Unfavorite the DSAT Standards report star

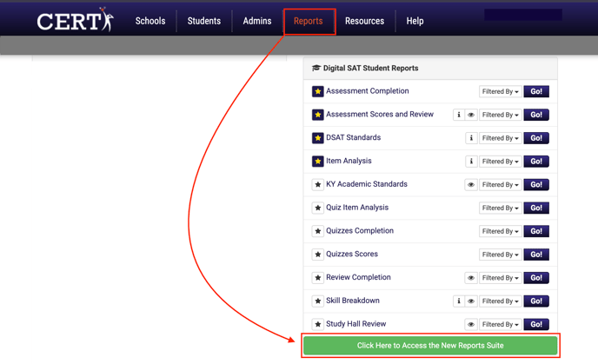click(318, 138)
